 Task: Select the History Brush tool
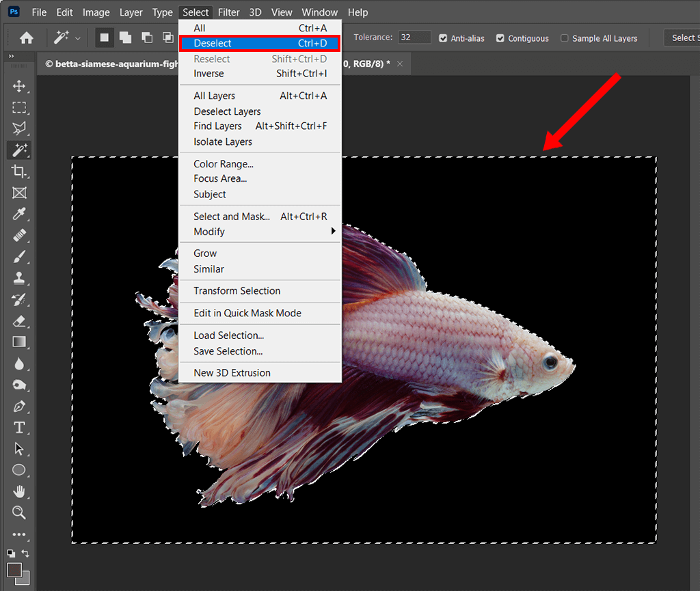18,299
